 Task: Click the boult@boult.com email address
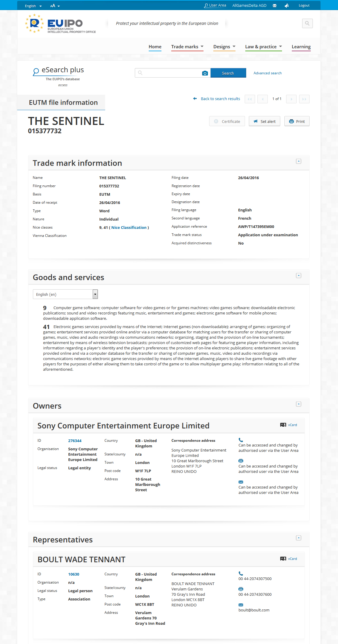254,610
